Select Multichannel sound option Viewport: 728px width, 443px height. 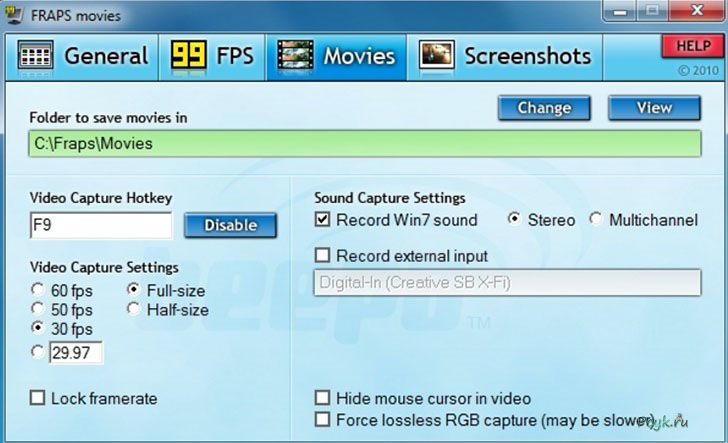[596, 220]
